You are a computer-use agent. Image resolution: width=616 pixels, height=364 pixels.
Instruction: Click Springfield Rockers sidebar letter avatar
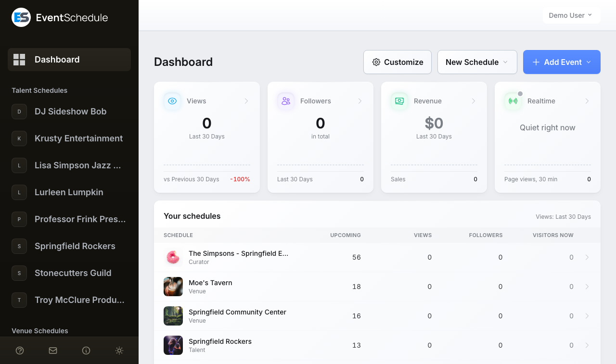19,246
